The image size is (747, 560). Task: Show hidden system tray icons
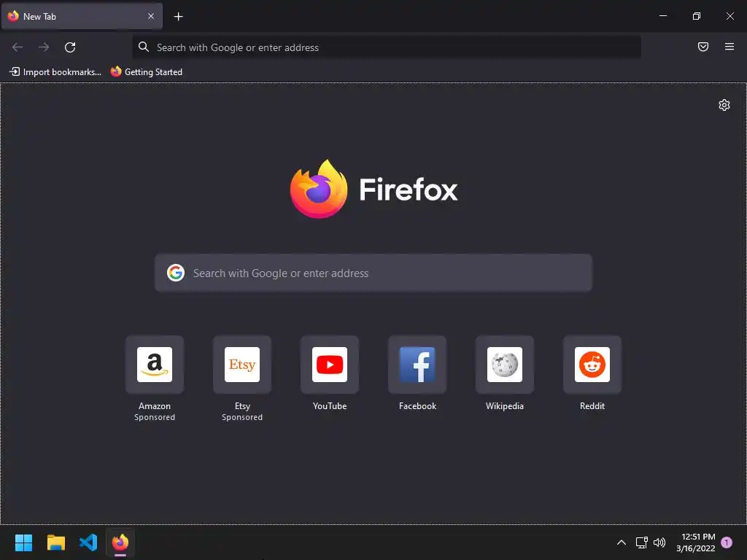(x=622, y=542)
